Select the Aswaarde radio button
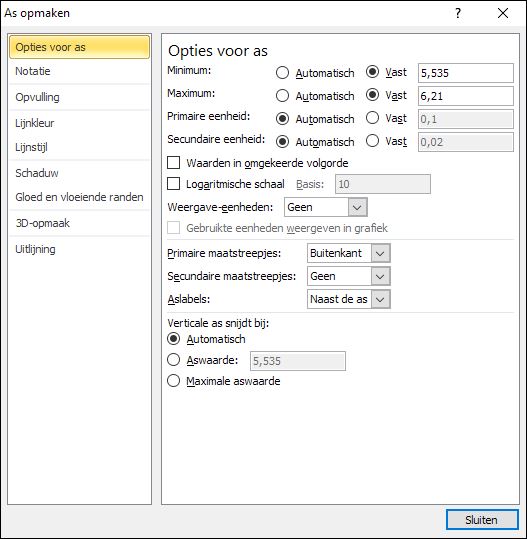 tap(173, 360)
